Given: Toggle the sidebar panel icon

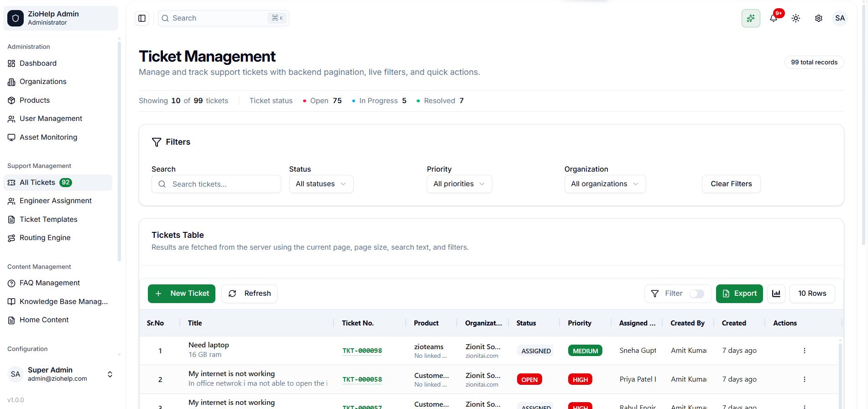Looking at the screenshot, I should [142, 18].
